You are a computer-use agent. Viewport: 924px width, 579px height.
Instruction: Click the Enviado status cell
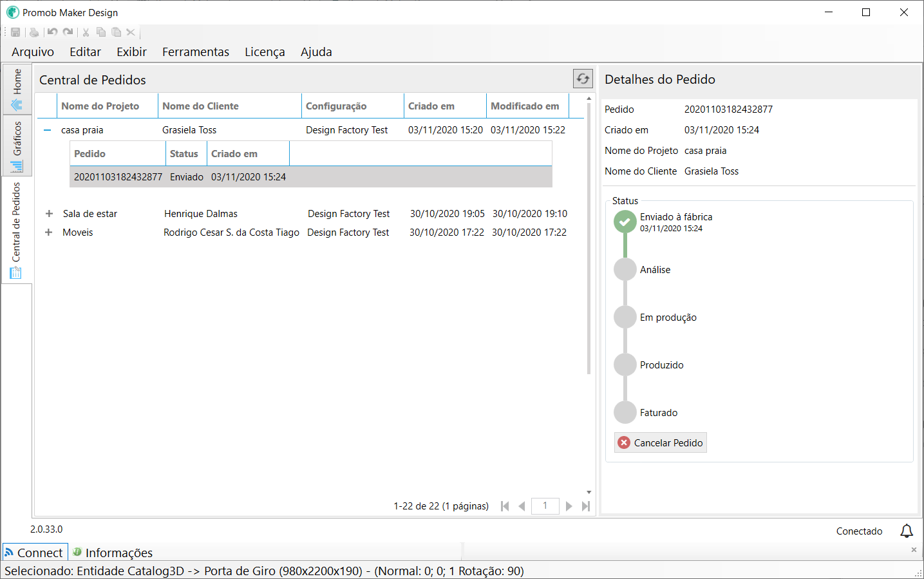click(x=187, y=176)
